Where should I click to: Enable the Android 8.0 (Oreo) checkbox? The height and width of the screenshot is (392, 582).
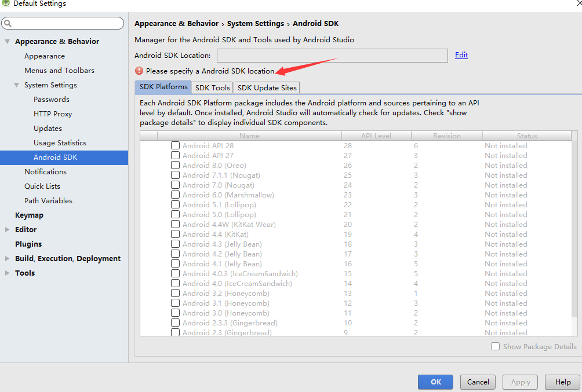175,165
